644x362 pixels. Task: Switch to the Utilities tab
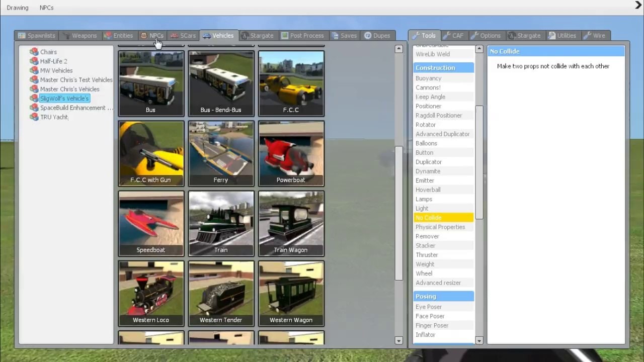562,36
